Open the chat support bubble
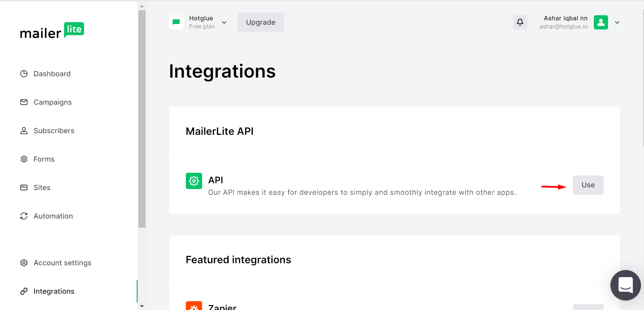This screenshot has height=310, width=644. 625,285
